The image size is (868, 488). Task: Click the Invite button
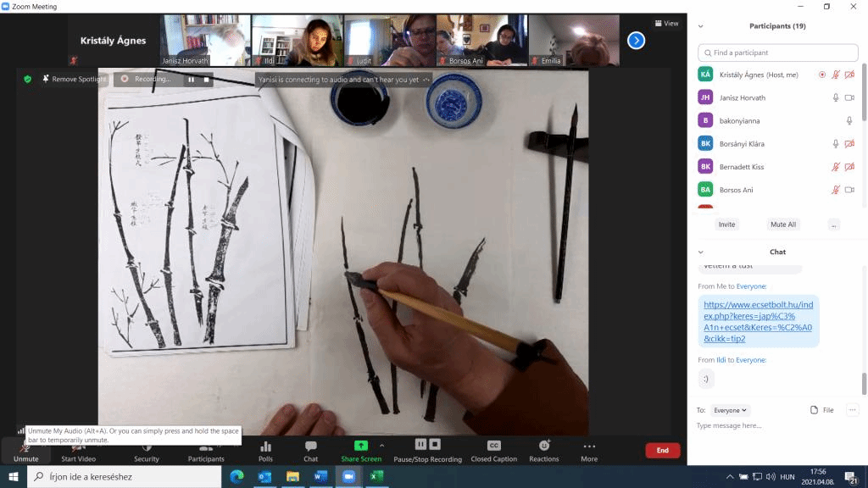[726, 225]
